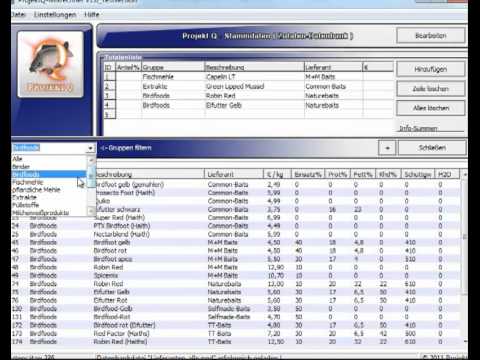Select 'Green Lipped Mussel' row in the upper table
The width and height of the screenshot is (480, 360).
point(249,86)
